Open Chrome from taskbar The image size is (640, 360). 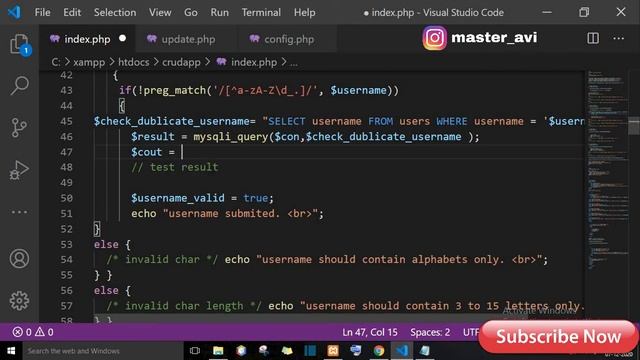coord(379,351)
